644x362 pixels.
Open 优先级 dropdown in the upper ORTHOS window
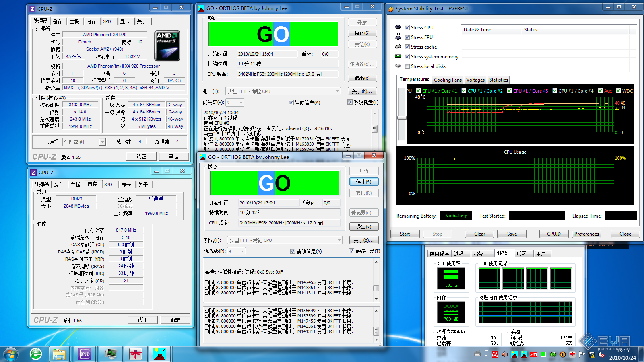click(240, 103)
